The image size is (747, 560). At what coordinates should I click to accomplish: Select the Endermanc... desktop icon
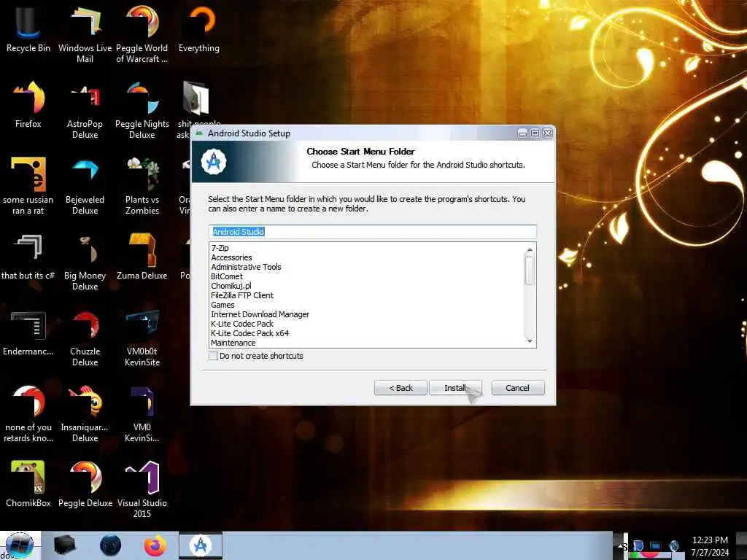[x=28, y=332]
